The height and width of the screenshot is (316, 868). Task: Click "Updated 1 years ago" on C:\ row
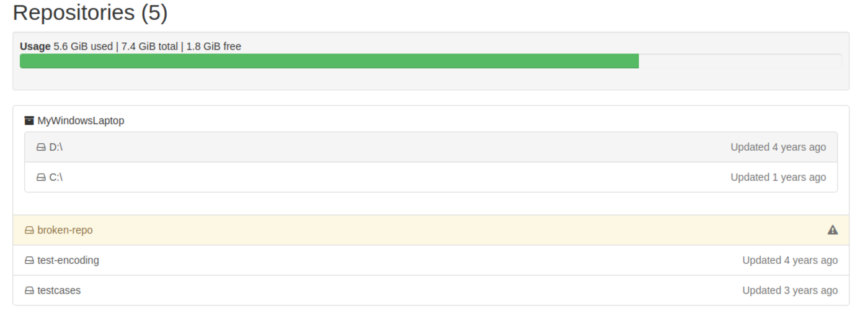[x=778, y=177]
